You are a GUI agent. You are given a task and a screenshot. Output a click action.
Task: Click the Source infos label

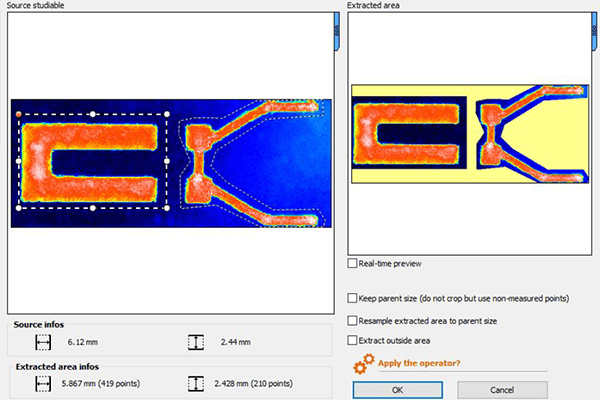[x=39, y=325]
